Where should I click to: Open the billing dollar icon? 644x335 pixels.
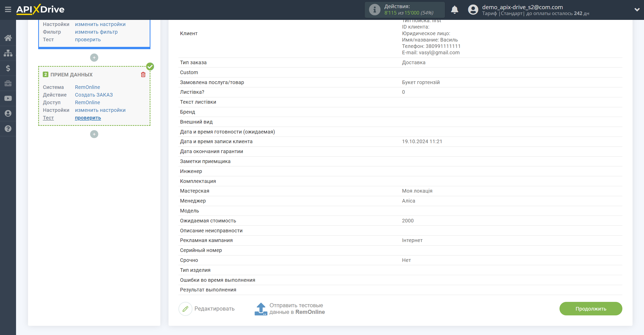[8, 68]
